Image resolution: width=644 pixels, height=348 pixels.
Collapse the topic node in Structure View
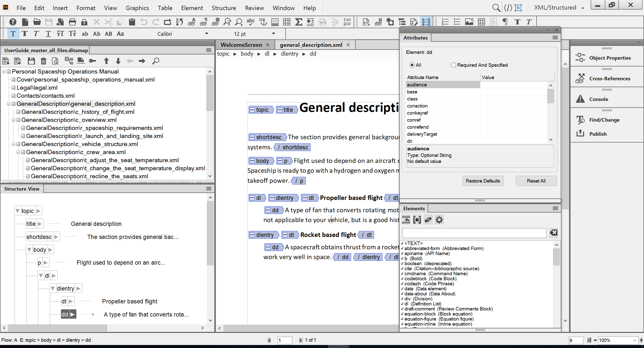click(x=17, y=211)
